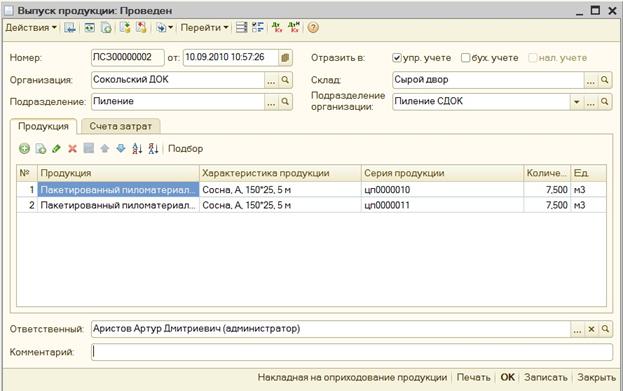
Task: Click the Комментарий input field
Action: click(352, 352)
